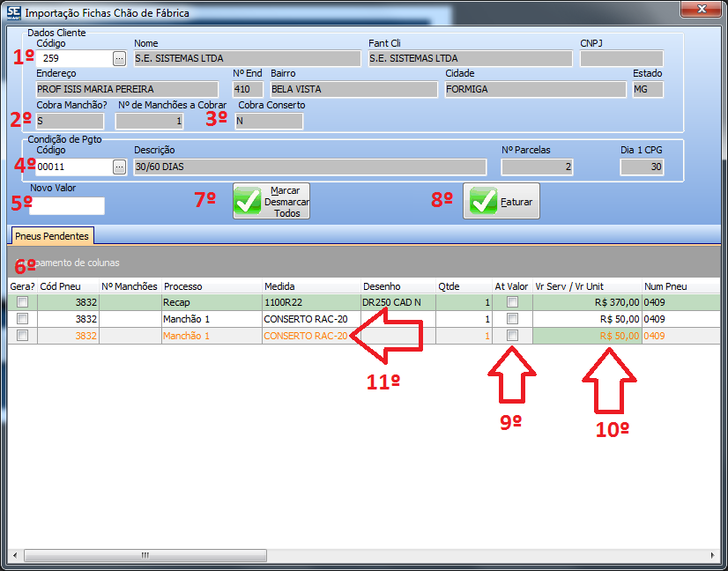Click left arrow of horizontal scrollbar

[16, 556]
